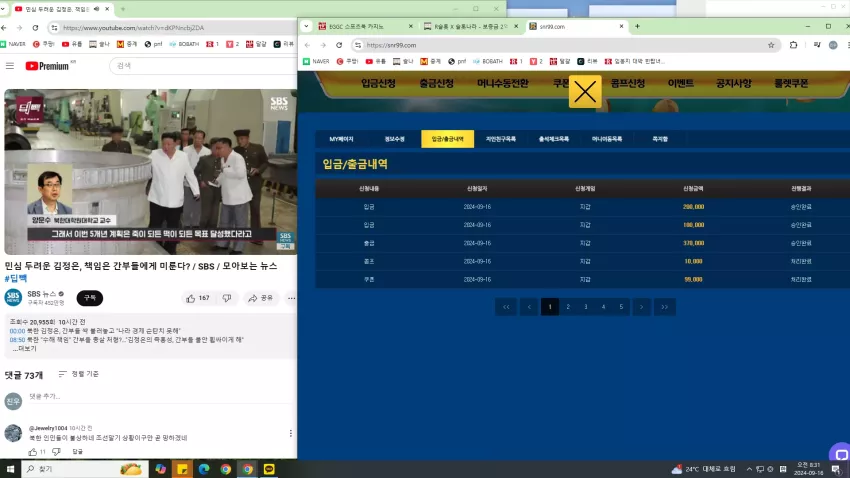850x478 pixels.
Task: Open 콤프신청 in the top menu
Action: (x=628, y=83)
